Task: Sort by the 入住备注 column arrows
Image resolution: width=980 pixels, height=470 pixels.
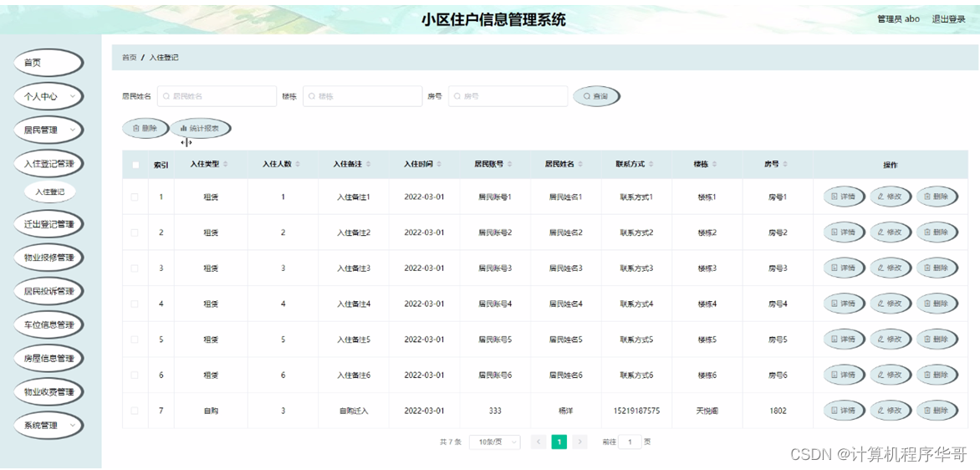Action: (x=368, y=165)
